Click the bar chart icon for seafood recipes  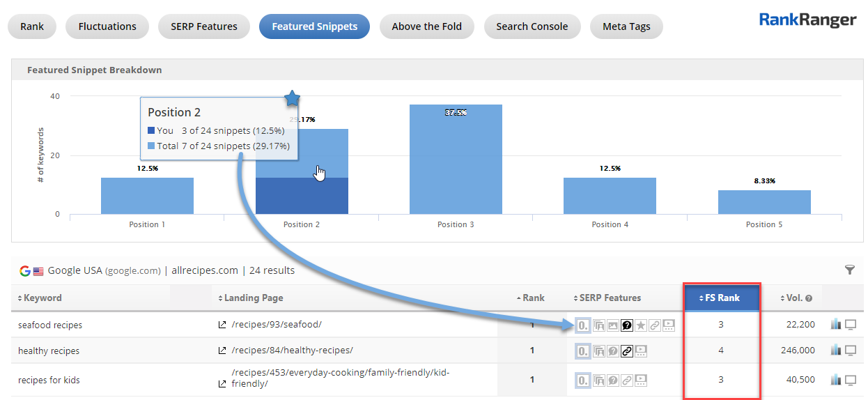pos(836,324)
